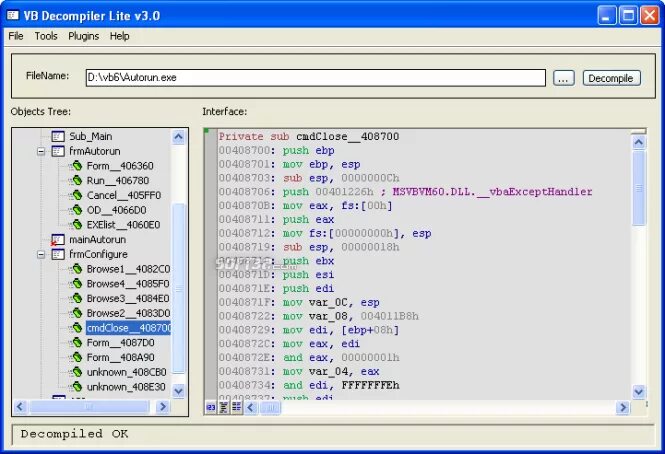Click the green icon beside Browse3__4084E0
The width and height of the screenshot is (665, 454).
(x=77, y=298)
